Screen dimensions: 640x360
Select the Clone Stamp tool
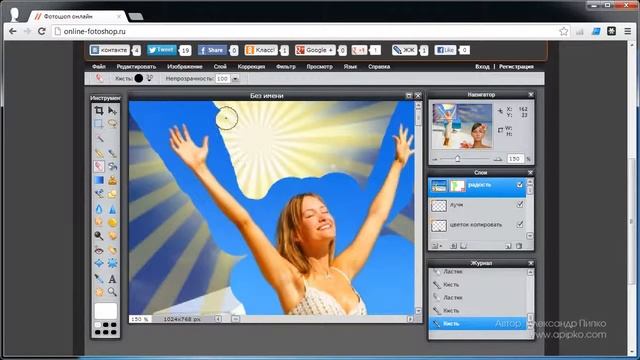click(112, 180)
